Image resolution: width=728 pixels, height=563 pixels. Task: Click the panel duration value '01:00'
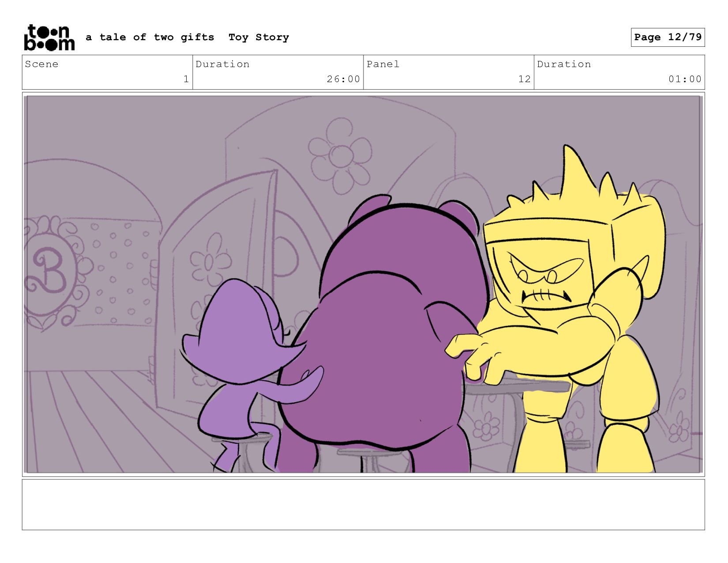685,79
